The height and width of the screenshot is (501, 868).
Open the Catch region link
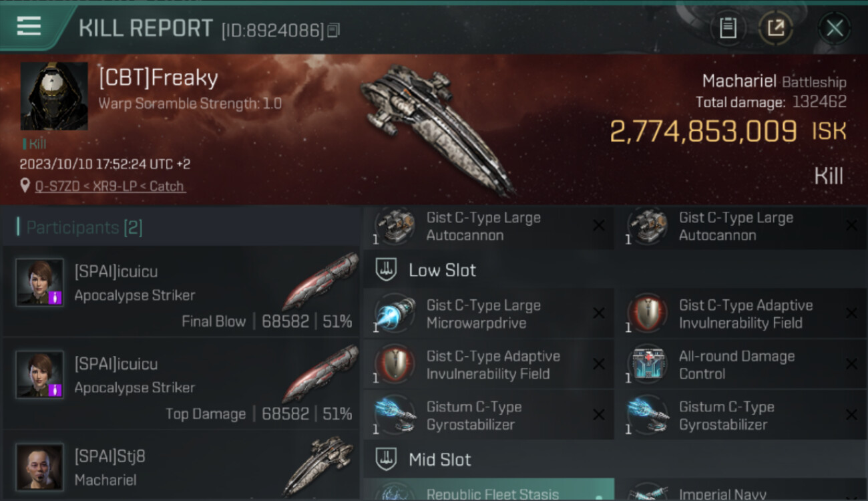click(x=168, y=186)
